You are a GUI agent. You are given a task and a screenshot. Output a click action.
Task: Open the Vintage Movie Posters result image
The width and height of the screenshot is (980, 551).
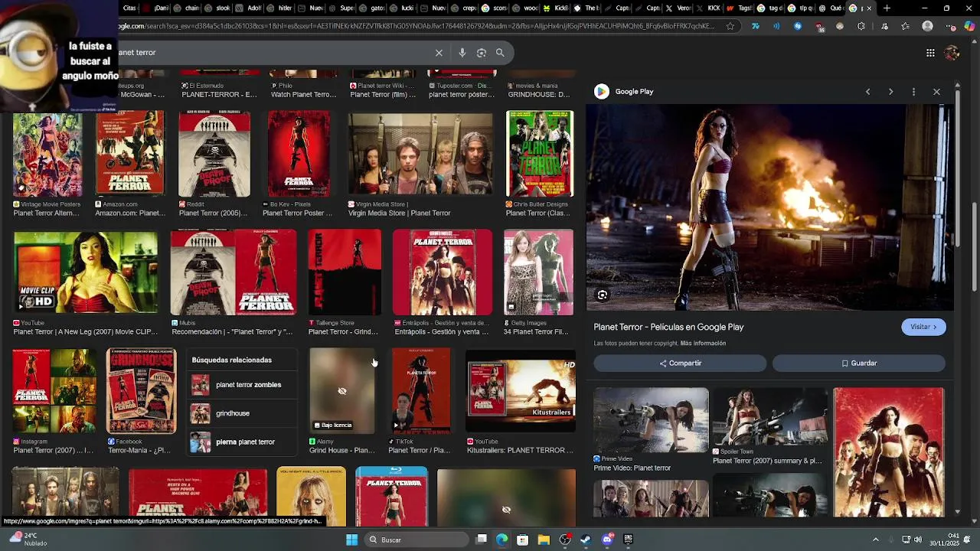pyautogui.click(x=47, y=154)
